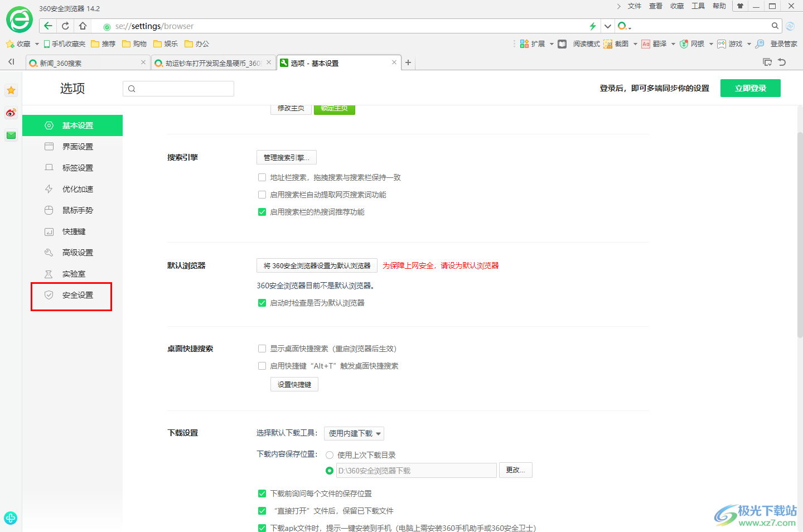Screen dimensions: 803x532
Task: Open the games (游戏) controller icon
Action: [x=722, y=43]
